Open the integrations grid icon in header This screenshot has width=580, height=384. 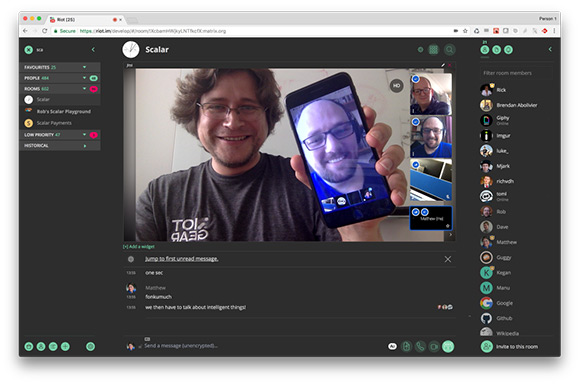(x=433, y=50)
